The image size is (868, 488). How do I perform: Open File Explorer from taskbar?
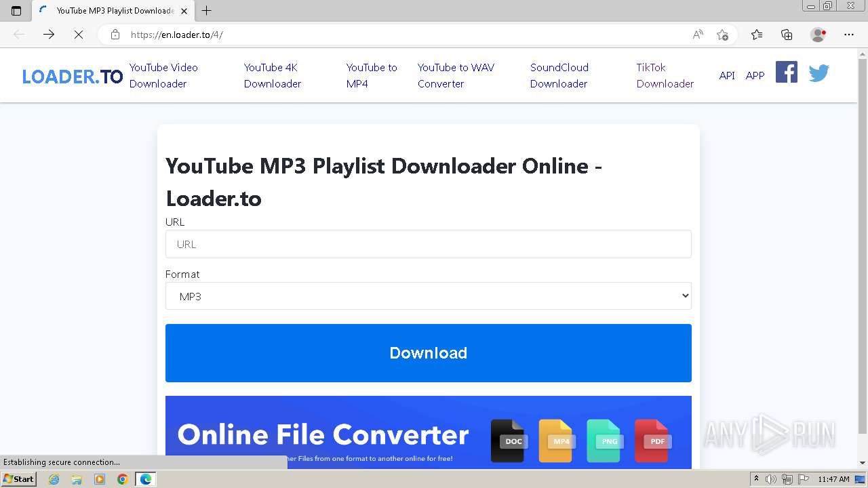77,479
